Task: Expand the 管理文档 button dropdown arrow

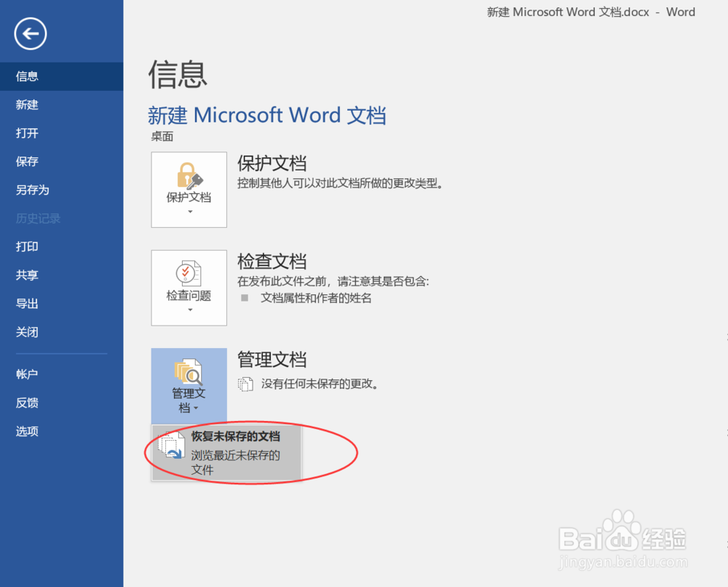Action: click(x=196, y=409)
